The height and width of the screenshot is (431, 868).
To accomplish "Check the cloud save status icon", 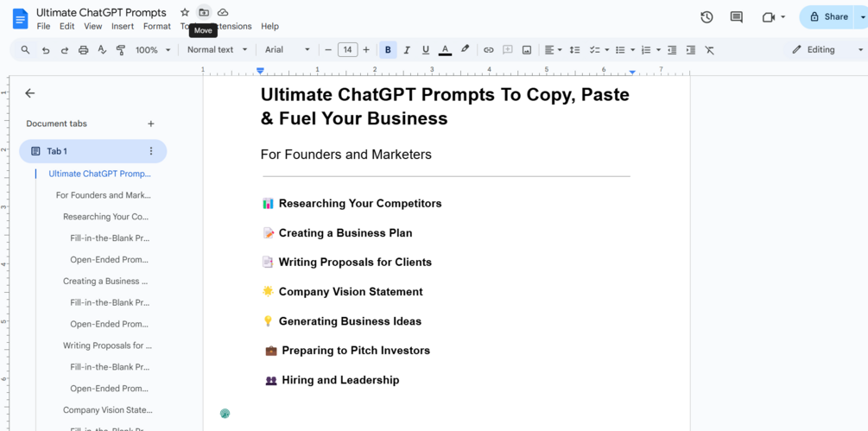I will [223, 12].
